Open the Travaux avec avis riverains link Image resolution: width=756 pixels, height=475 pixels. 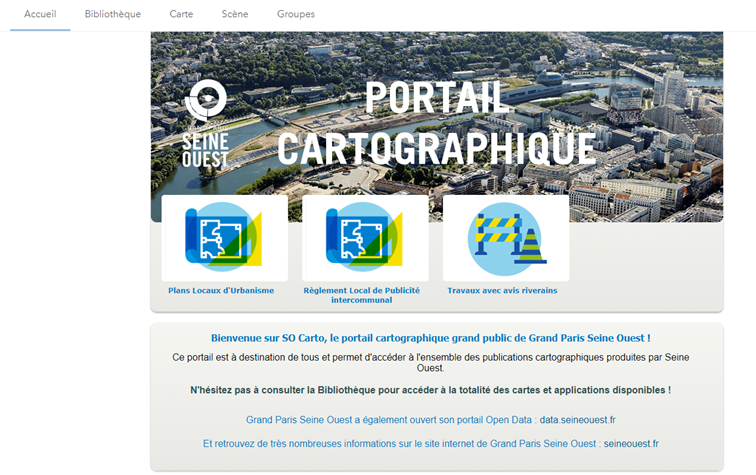[x=502, y=290]
